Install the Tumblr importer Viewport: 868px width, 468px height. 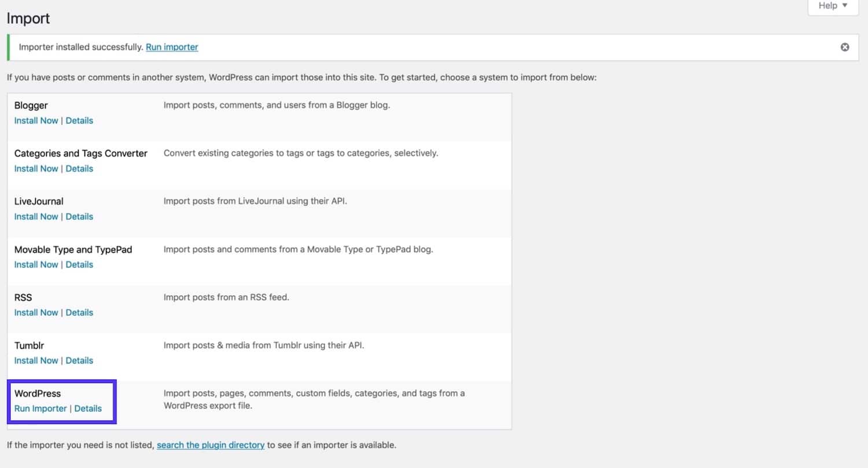click(x=36, y=361)
